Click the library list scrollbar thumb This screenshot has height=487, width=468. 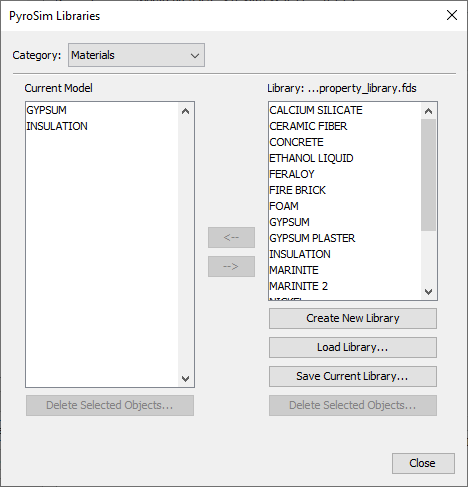click(429, 175)
